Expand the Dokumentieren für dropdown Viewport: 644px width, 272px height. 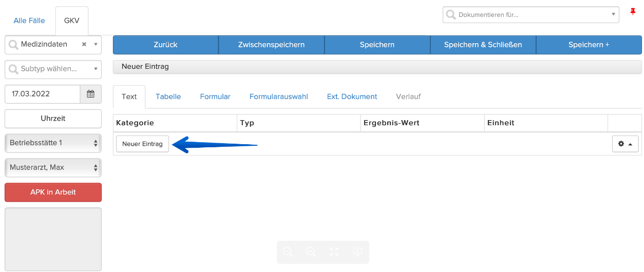613,15
